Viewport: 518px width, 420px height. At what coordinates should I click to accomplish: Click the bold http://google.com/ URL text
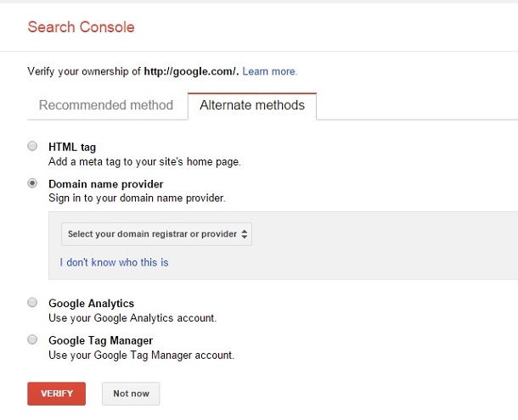point(191,72)
